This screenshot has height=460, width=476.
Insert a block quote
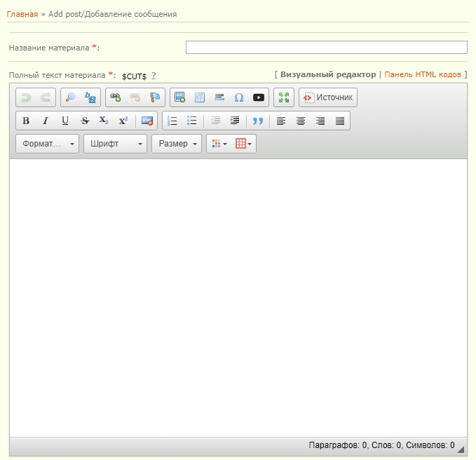tap(257, 121)
